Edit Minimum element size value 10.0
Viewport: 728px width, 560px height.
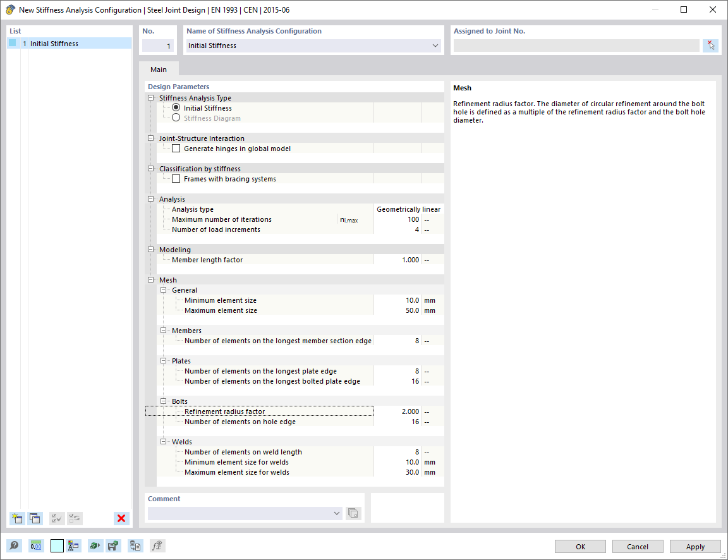tap(397, 300)
